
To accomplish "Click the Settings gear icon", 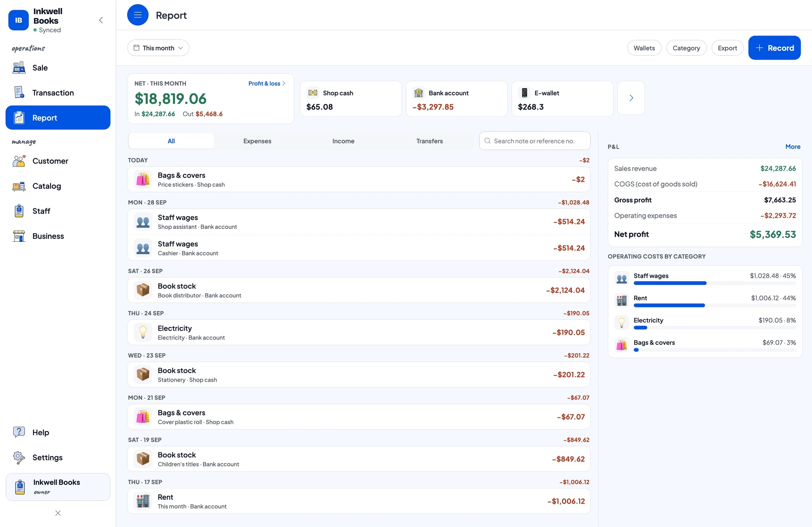I will tap(19, 457).
